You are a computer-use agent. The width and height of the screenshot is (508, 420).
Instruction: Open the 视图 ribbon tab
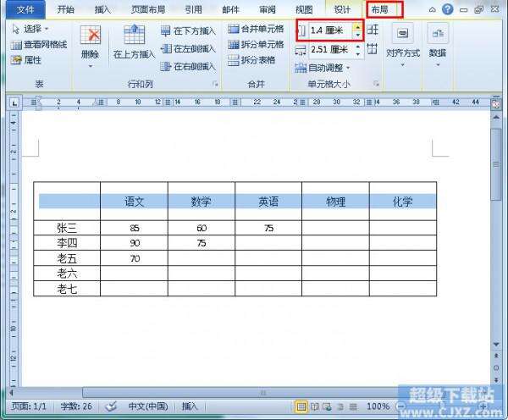(x=304, y=9)
